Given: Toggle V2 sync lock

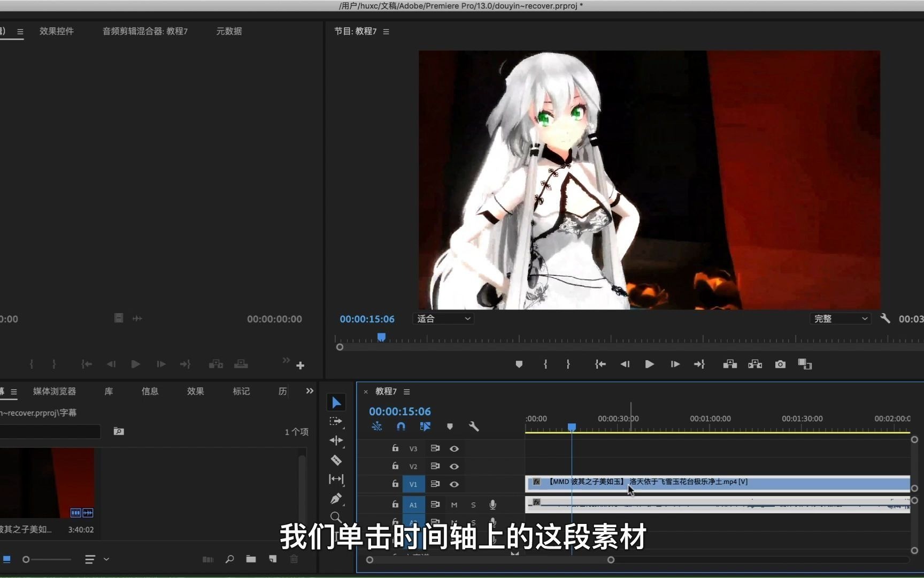Looking at the screenshot, I should 435,466.
